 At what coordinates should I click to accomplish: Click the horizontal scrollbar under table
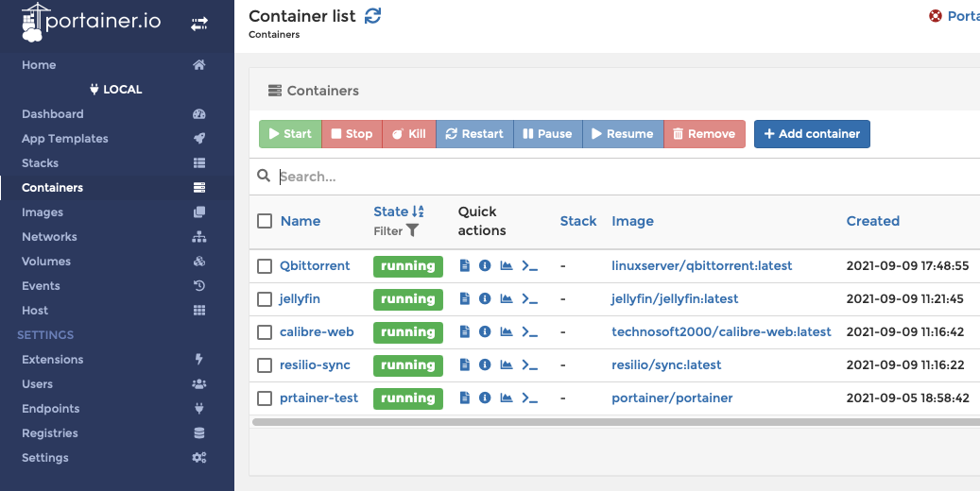pyautogui.click(x=615, y=422)
